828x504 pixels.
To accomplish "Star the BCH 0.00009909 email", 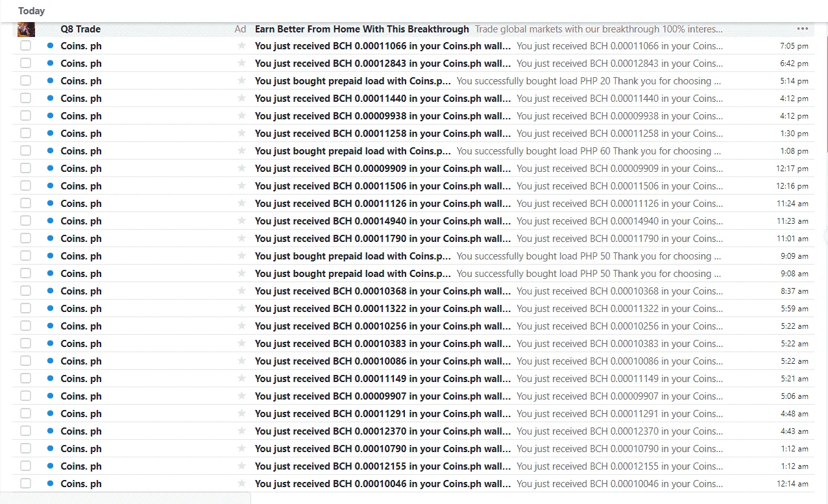I will coord(241,169).
